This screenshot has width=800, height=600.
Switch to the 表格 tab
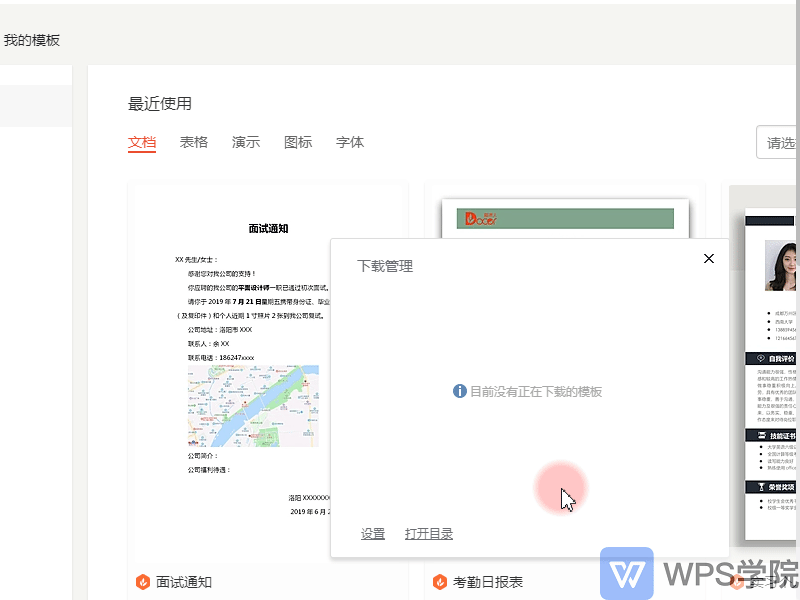(x=194, y=142)
